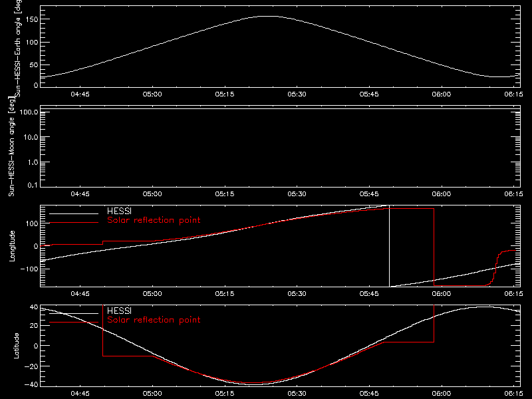Click 04:45 label under Earth angle plot

pos(80,94)
